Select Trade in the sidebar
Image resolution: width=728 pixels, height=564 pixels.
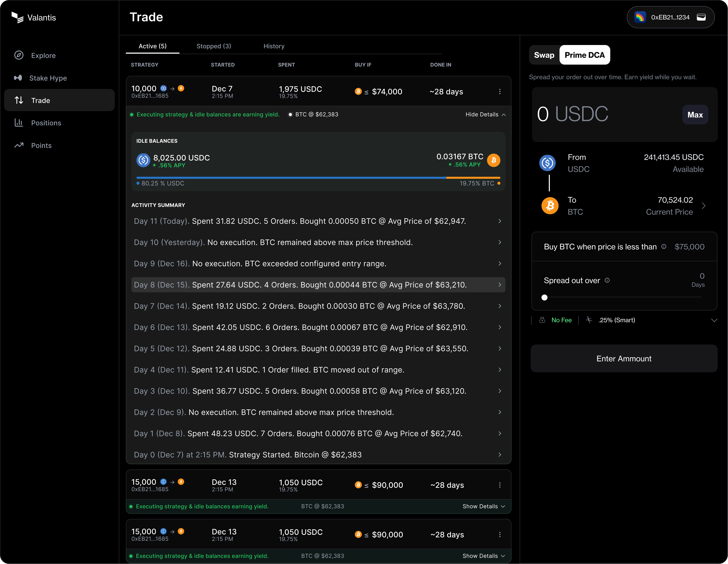click(x=59, y=100)
